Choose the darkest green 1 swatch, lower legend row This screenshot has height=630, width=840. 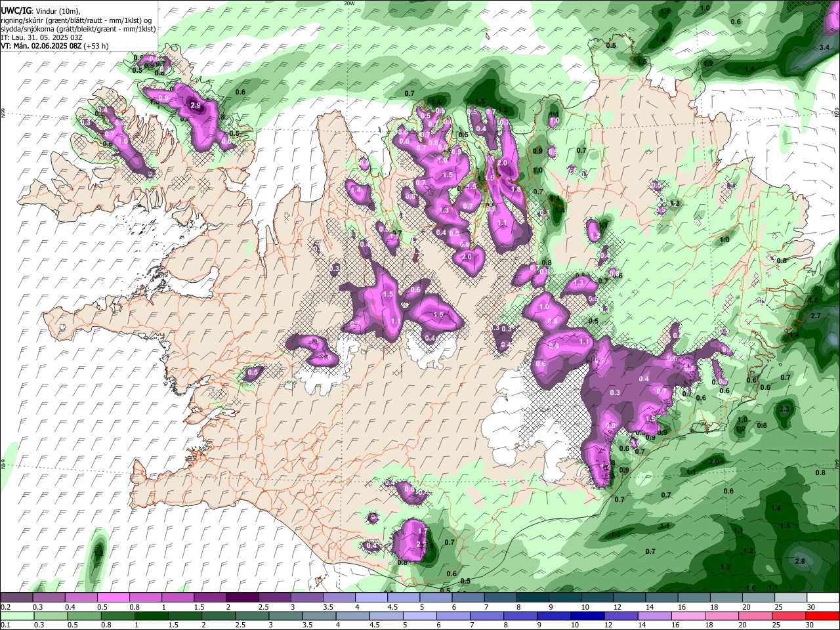point(151,616)
